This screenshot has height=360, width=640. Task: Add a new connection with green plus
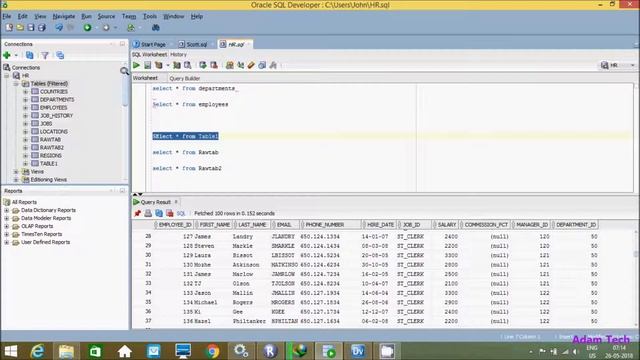pyautogui.click(x=7, y=55)
